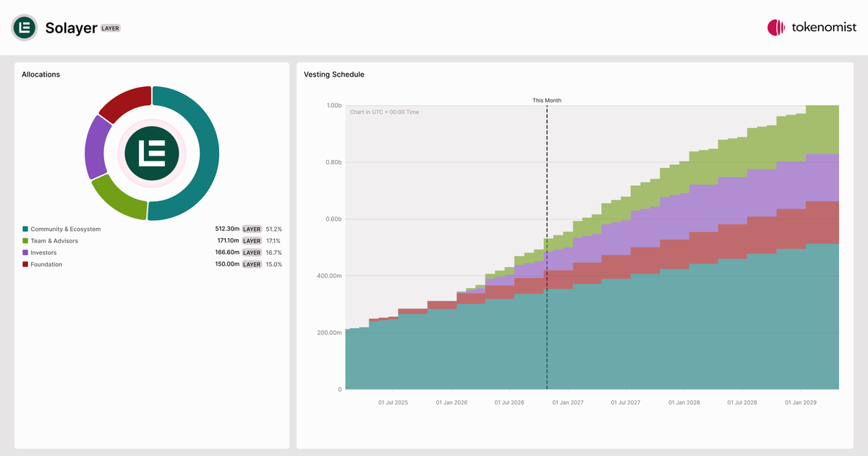Viewport: 868px width, 456px height.
Task: Click the LAYER ticker badge beside Solayer
Action: pos(111,28)
